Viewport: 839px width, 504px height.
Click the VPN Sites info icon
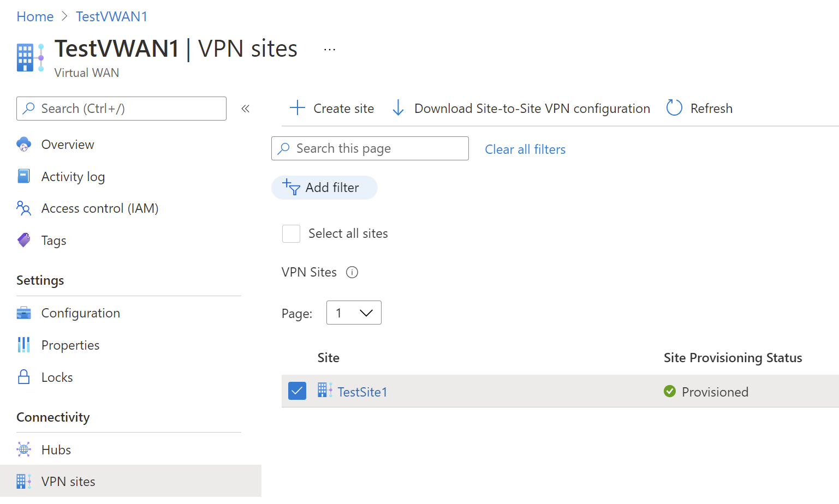[352, 272]
